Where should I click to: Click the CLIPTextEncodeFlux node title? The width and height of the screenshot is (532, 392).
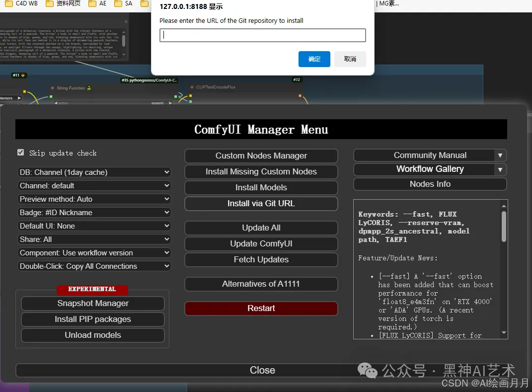pyautogui.click(x=216, y=87)
